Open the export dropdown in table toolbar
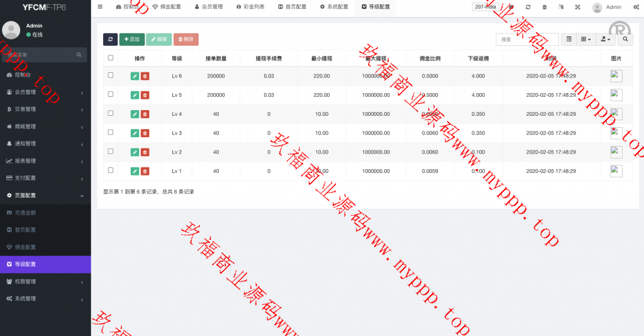This screenshot has height=336, width=644. tap(606, 39)
